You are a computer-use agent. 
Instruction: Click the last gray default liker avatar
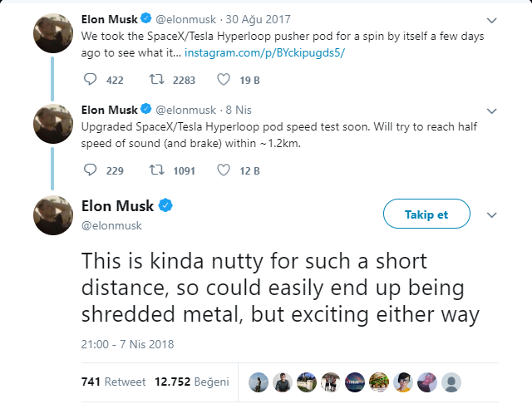click(451, 382)
